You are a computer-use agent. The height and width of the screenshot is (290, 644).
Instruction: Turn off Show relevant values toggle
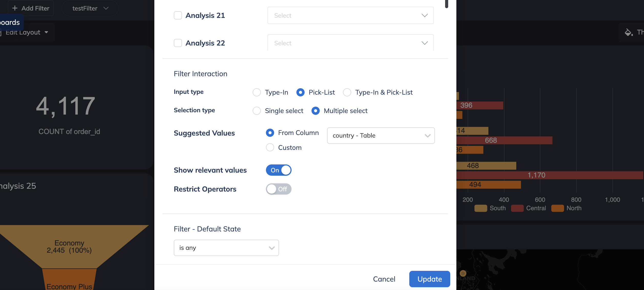(278, 170)
